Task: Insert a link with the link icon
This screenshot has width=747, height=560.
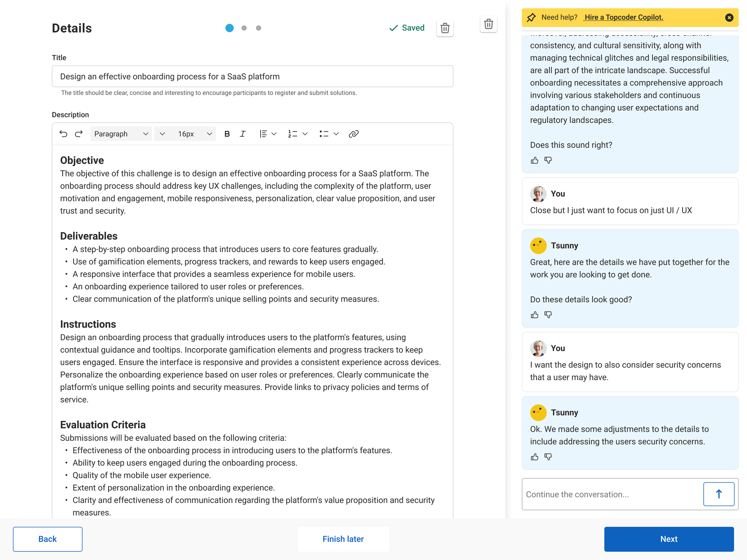Action: click(x=353, y=134)
